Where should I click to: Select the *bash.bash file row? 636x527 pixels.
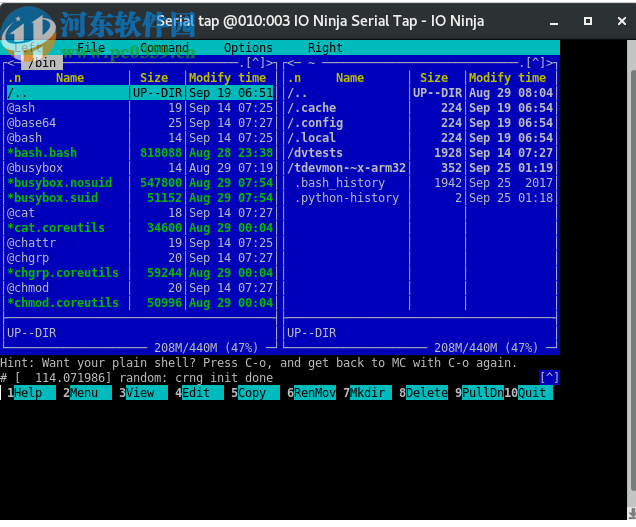click(140, 153)
